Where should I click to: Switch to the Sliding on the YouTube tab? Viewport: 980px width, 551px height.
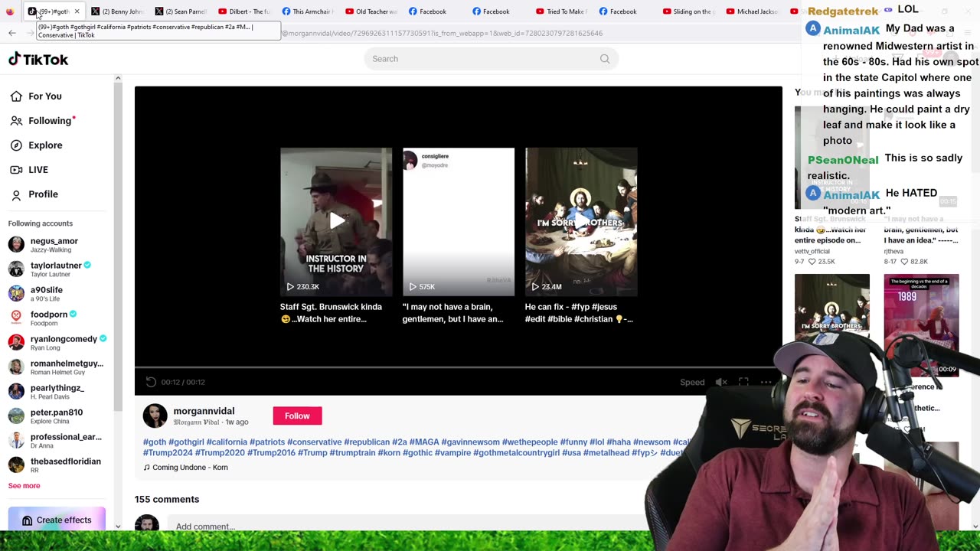(x=688, y=11)
